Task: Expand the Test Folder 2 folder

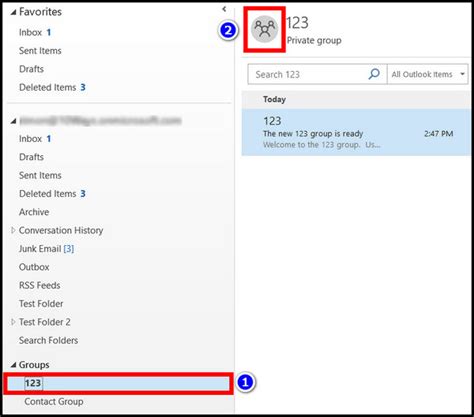Action: coord(13,322)
